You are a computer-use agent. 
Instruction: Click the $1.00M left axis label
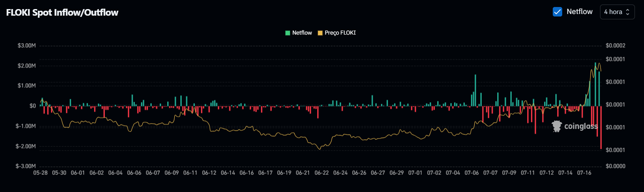click(27, 86)
